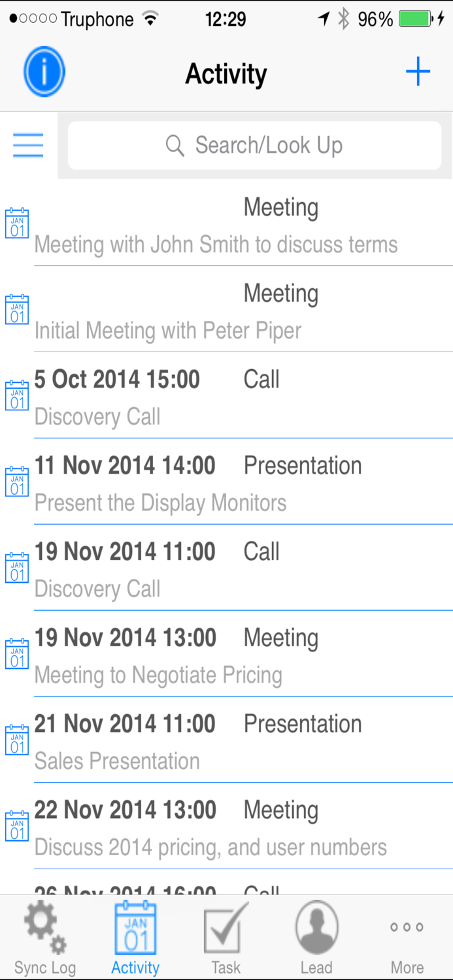Open the info screen via the blue info icon
This screenshot has height=980, width=453.
(44, 72)
